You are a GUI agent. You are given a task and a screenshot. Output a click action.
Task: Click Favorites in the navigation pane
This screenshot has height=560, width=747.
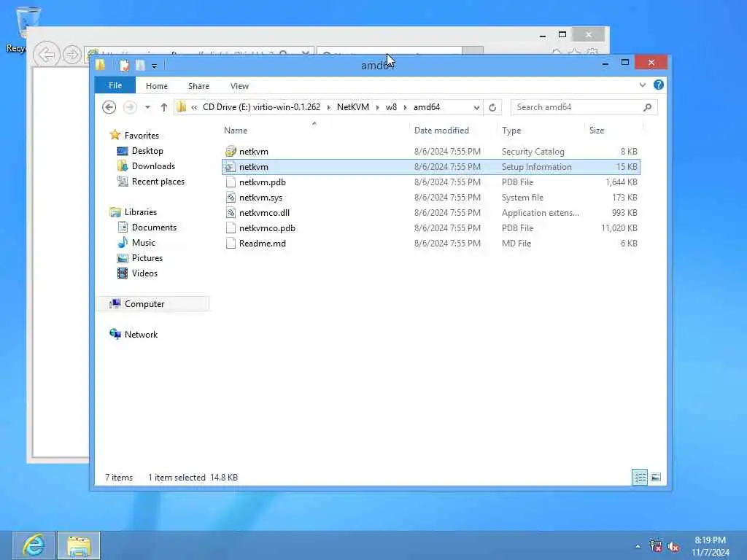click(x=142, y=135)
